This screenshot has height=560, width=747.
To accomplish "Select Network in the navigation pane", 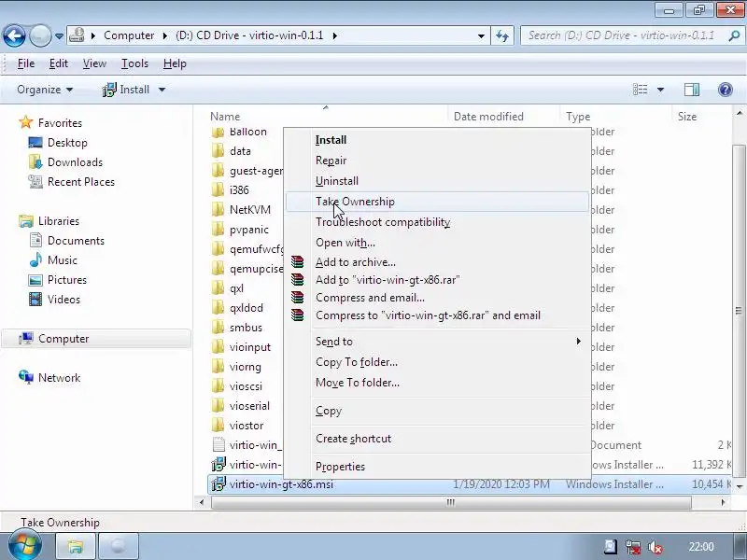I will [x=59, y=378].
